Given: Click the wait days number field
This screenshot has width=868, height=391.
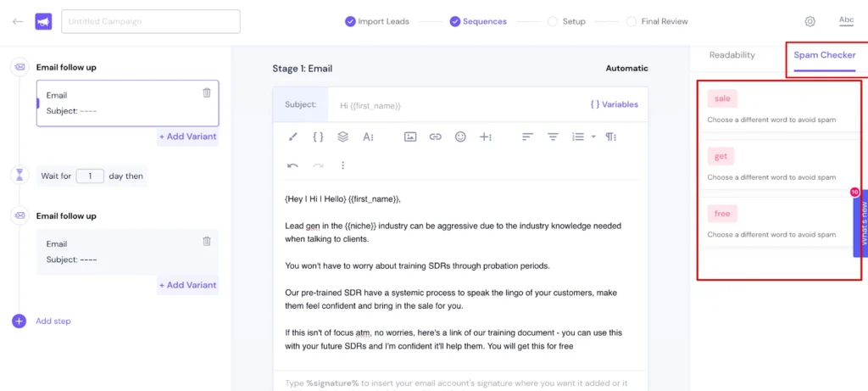Looking at the screenshot, I should tap(90, 176).
